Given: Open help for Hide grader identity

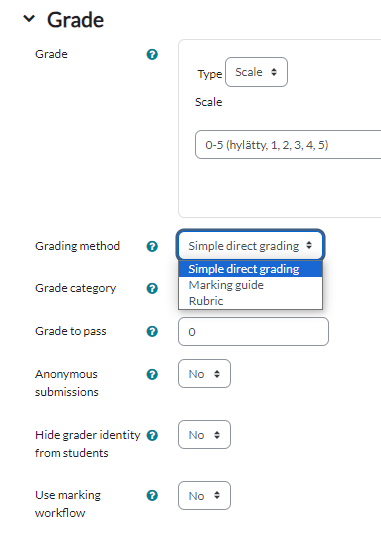Looking at the screenshot, I should pyautogui.click(x=152, y=435).
